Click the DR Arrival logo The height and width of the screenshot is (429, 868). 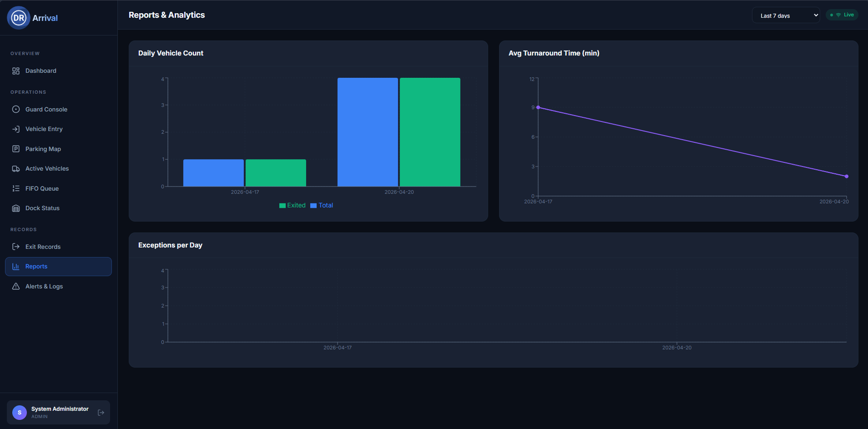(32, 18)
